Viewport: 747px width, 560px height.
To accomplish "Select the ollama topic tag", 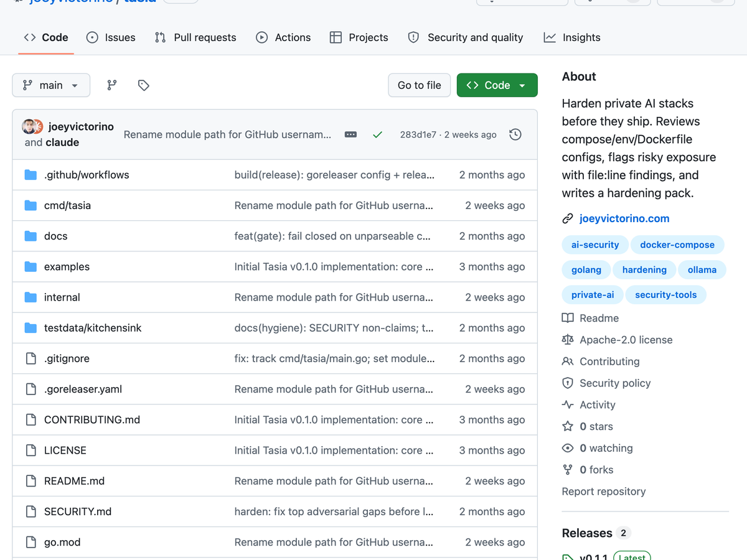I will [702, 269].
